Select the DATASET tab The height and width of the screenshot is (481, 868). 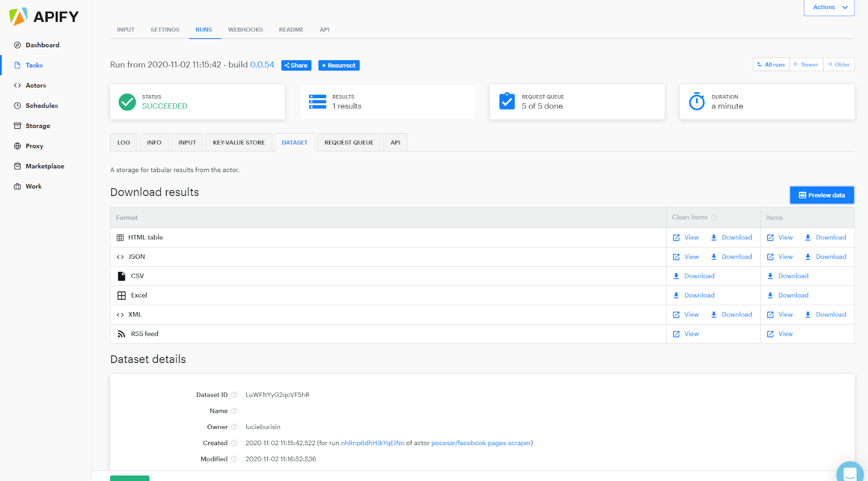click(295, 142)
